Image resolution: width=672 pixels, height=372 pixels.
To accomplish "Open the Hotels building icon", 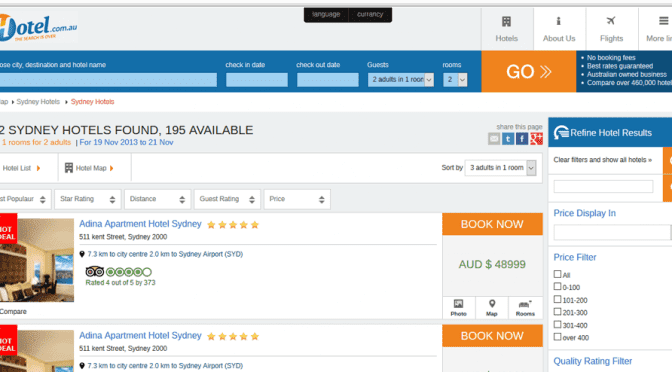I will pyautogui.click(x=507, y=21).
